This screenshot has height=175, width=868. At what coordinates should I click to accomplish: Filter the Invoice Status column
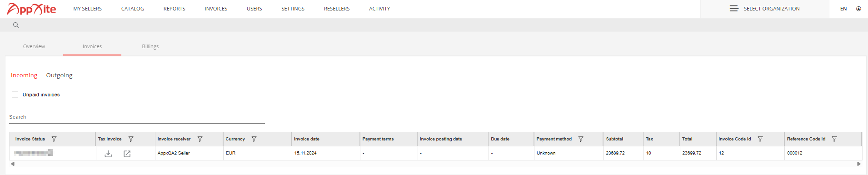[54, 139]
